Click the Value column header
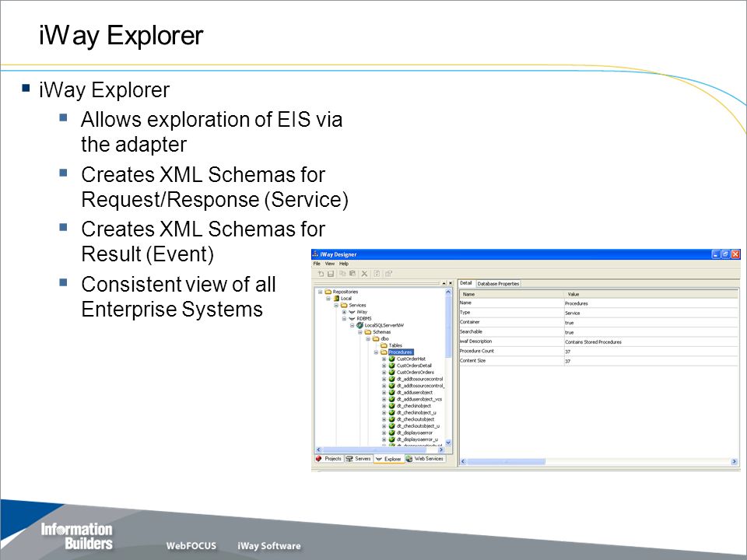Image resolution: width=747 pixels, height=560 pixels. pyautogui.click(x=651, y=294)
